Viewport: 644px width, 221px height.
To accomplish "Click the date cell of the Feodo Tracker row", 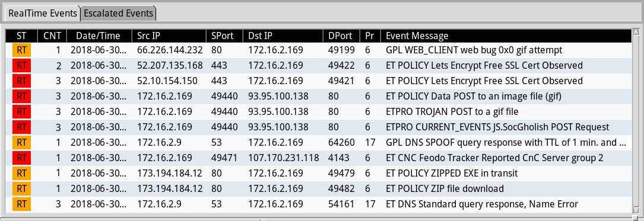I will [99, 158].
